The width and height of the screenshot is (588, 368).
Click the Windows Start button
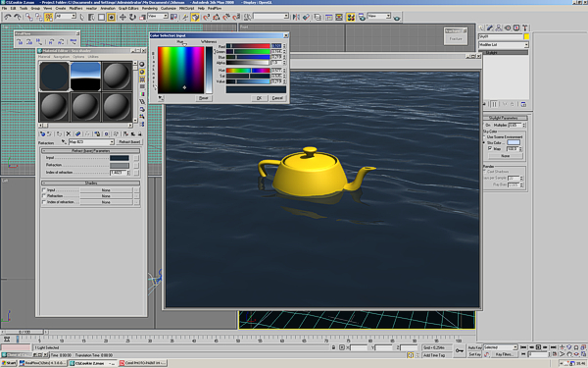(9, 363)
